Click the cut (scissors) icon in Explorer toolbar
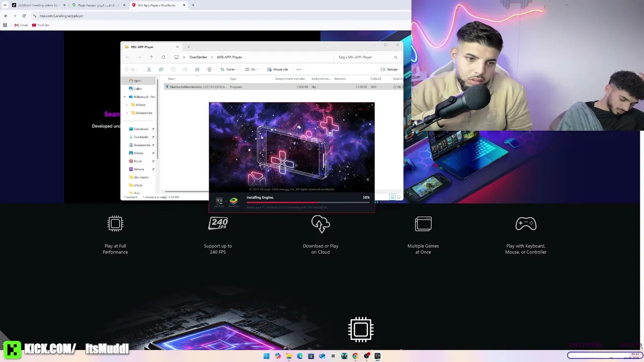Viewport: 644px width, 362px height. click(x=149, y=69)
